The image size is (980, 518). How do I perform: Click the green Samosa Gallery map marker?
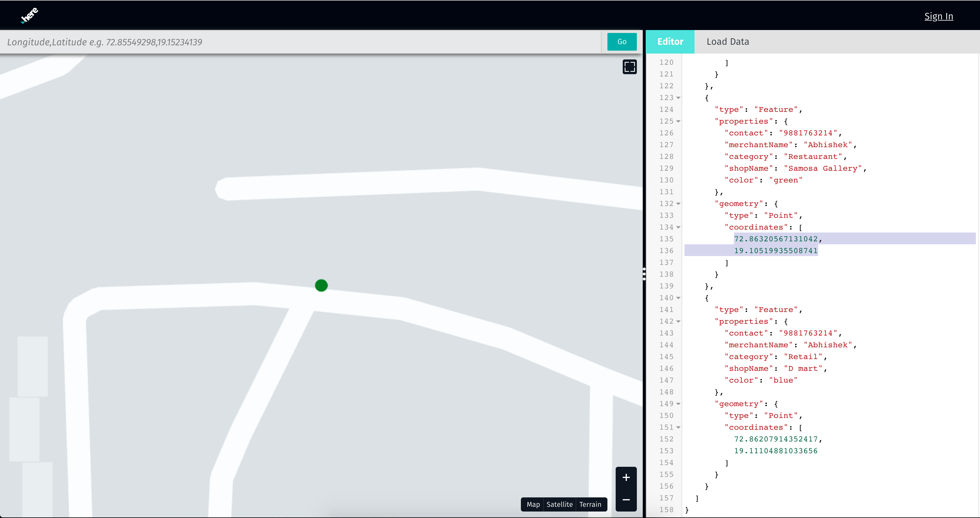(x=321, y=285)
